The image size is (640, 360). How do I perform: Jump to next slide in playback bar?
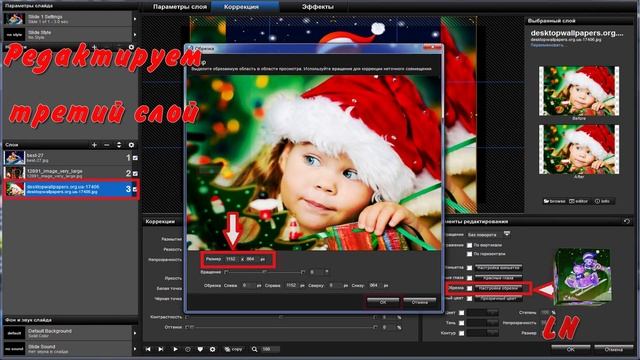[x=161, y=349]
